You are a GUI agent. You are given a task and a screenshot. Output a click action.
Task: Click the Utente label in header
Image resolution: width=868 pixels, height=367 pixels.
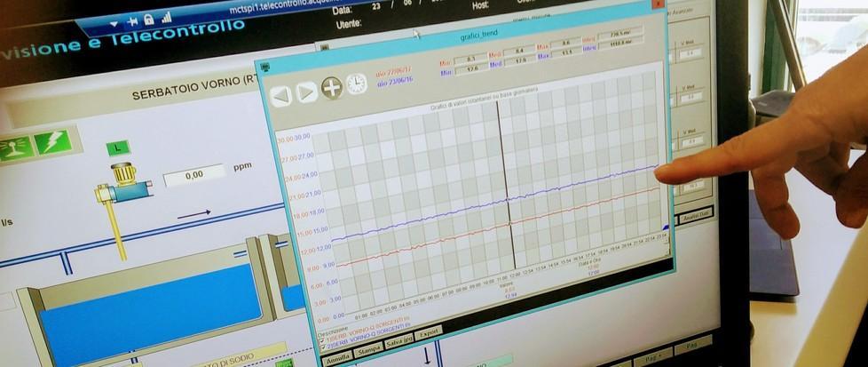[349, 24]
